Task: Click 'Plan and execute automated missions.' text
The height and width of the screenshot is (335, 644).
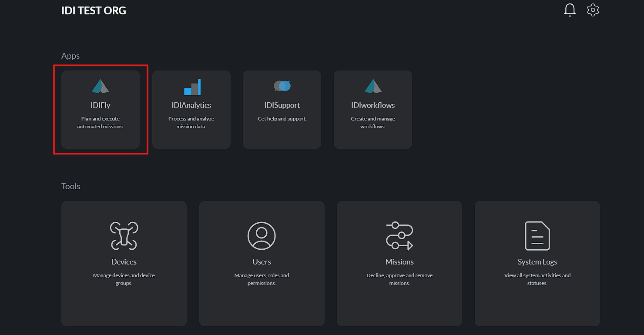Action: click(x=101, y=123)
